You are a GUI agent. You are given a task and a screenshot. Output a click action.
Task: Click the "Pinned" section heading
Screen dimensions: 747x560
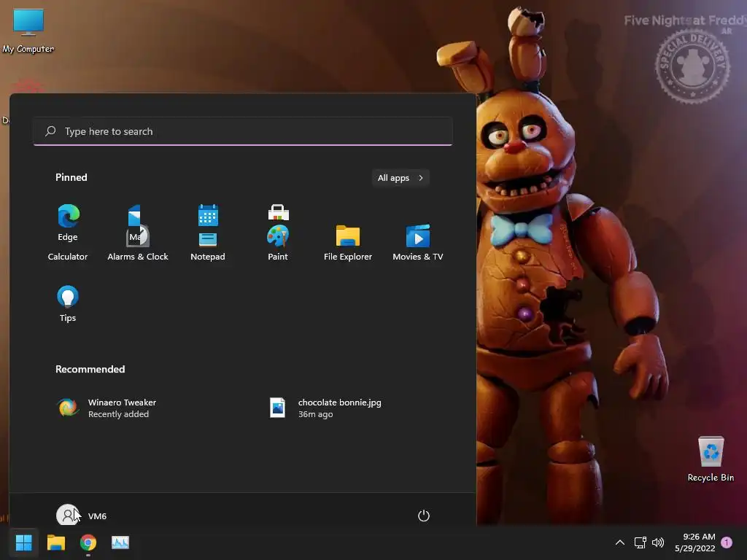click(71, 177)
